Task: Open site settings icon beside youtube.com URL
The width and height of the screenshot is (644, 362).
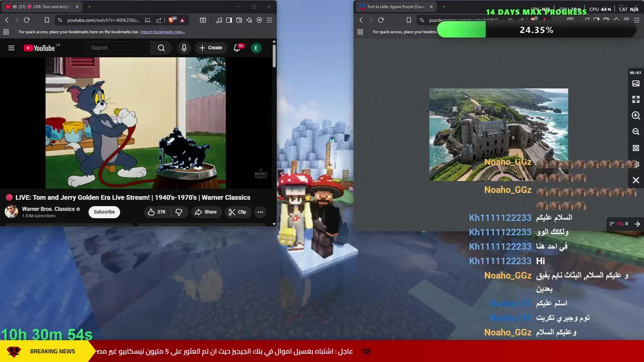Action: point(60,20)
